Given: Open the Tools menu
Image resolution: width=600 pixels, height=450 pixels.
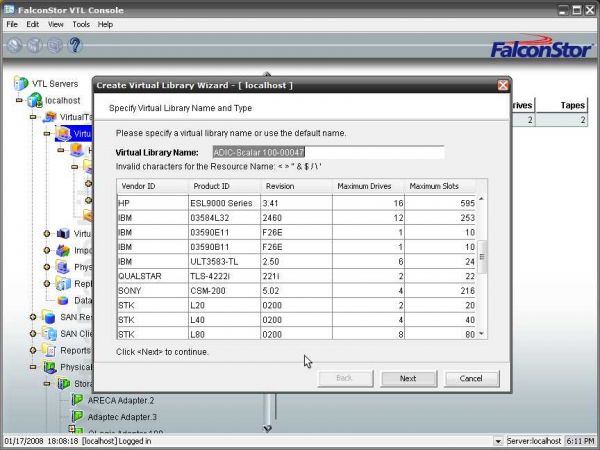Looking at the screenshot, I should (81, 24).
